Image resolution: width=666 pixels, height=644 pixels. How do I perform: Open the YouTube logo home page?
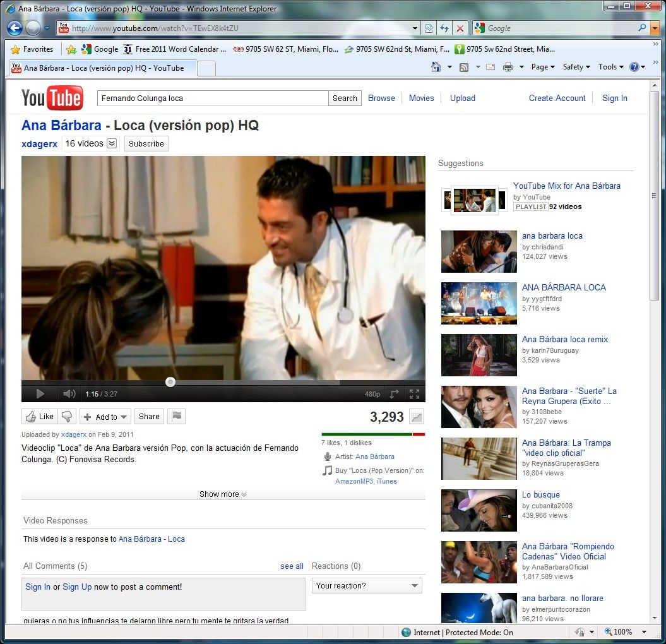[52, 98]
